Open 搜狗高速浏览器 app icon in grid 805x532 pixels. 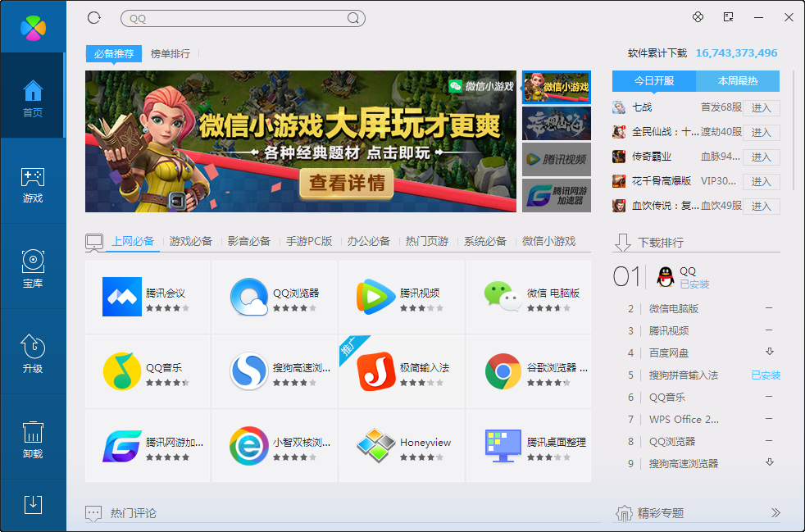pyautogui.click(x=249, y=371)
